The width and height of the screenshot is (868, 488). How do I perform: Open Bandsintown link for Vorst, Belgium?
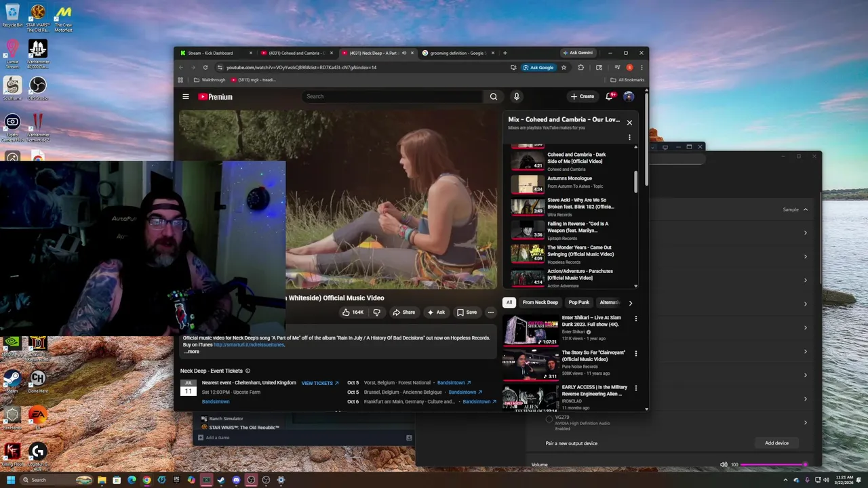454,383
